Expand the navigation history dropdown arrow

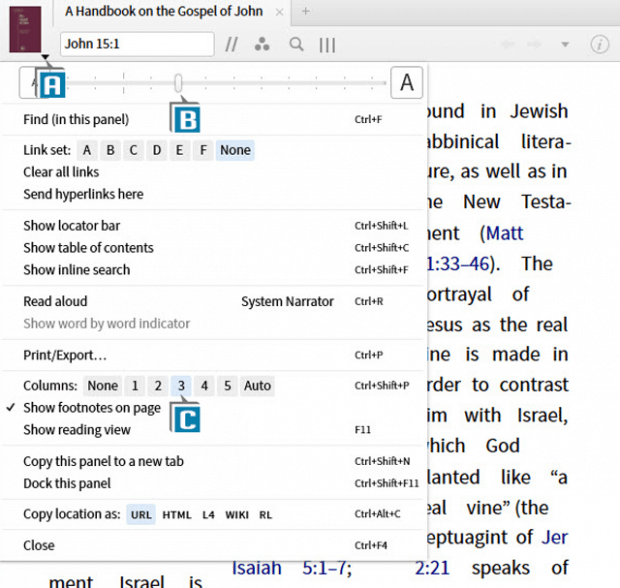pyautogui.click(x=565, y=44)
